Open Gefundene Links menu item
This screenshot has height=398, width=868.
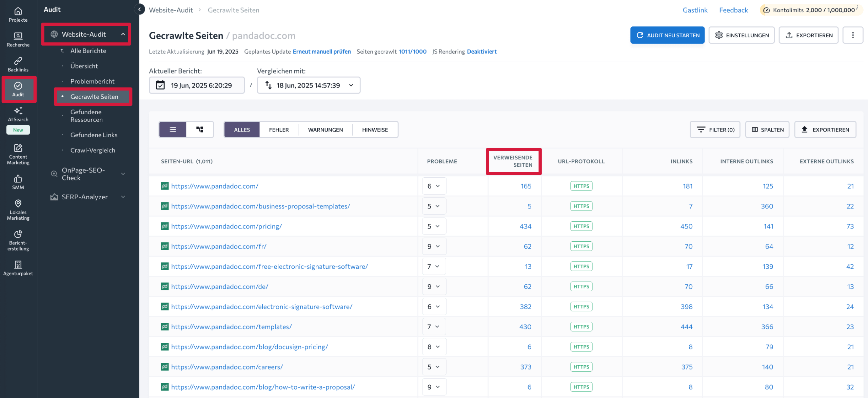tap(94, 135)
